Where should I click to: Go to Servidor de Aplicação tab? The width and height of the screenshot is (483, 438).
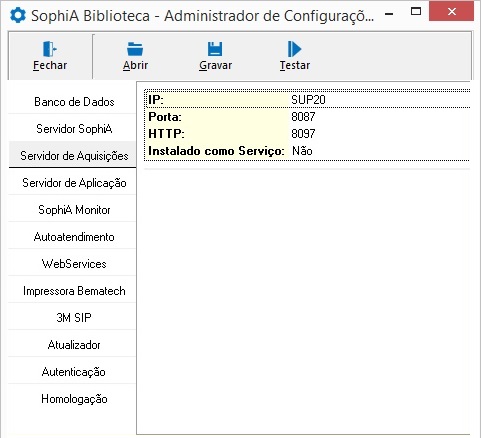pos(72,183)
